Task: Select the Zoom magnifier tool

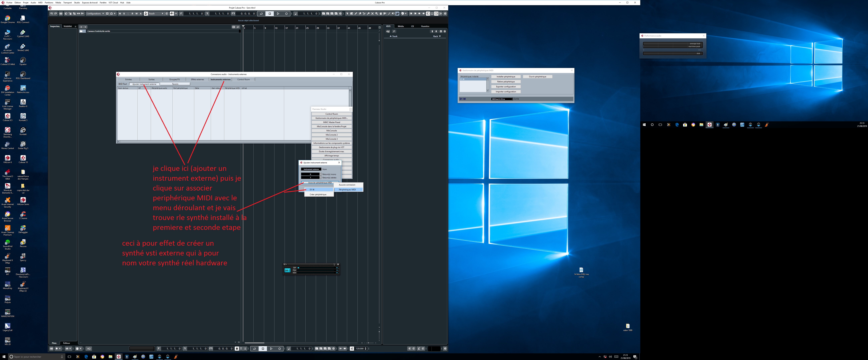Action: point(377,13)
